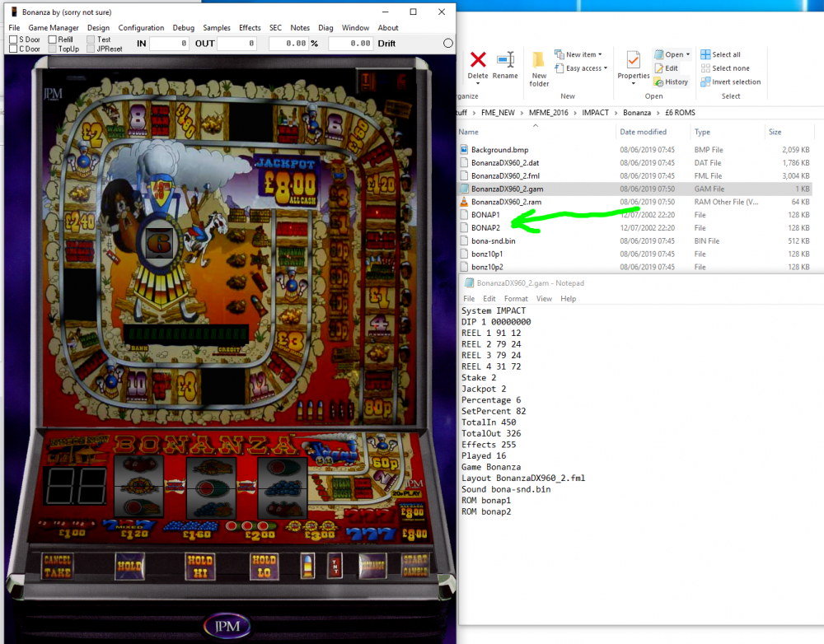The width and height of the screenshot is (824, 644).
Task: Click the red Delete icon in Explorer
Action: click(x=478, y=59)
